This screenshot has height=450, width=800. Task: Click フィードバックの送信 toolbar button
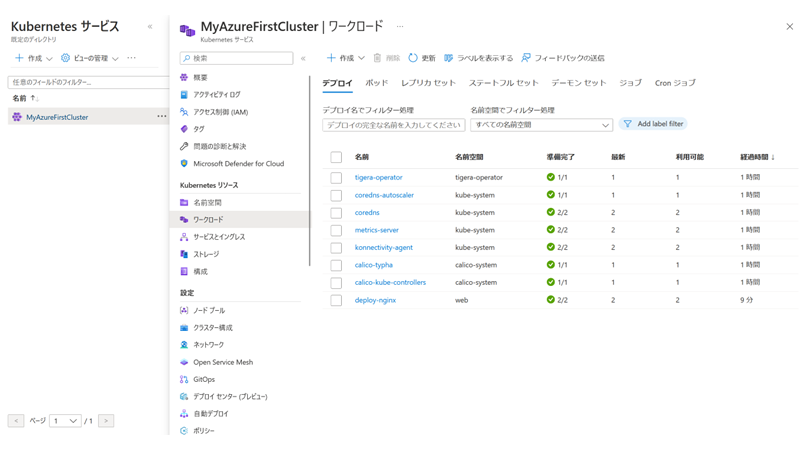[x=562, y=58]
